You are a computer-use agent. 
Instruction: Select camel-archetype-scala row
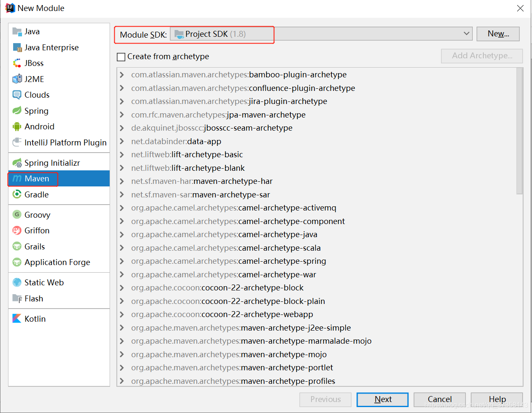point(317,248)
